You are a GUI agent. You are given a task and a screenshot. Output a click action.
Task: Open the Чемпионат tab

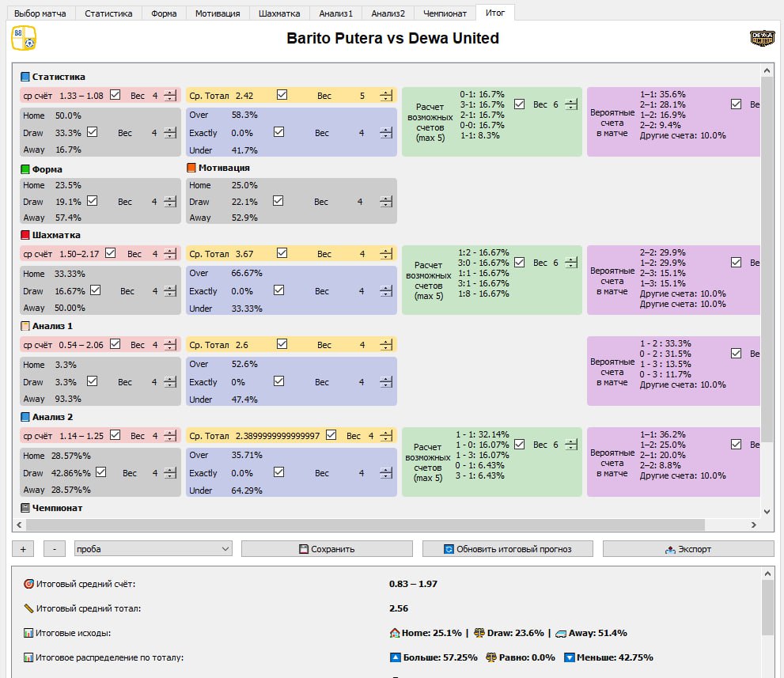pos(445,13)
